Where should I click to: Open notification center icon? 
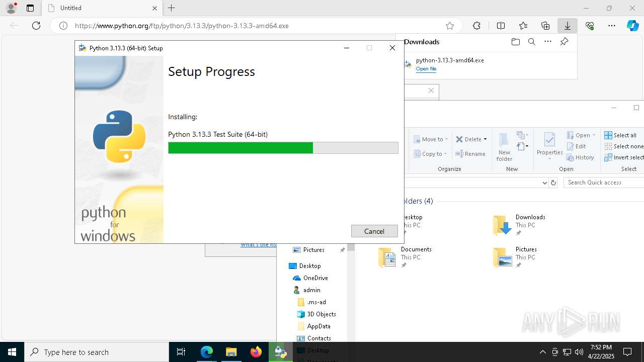click(x=627, y=352)
